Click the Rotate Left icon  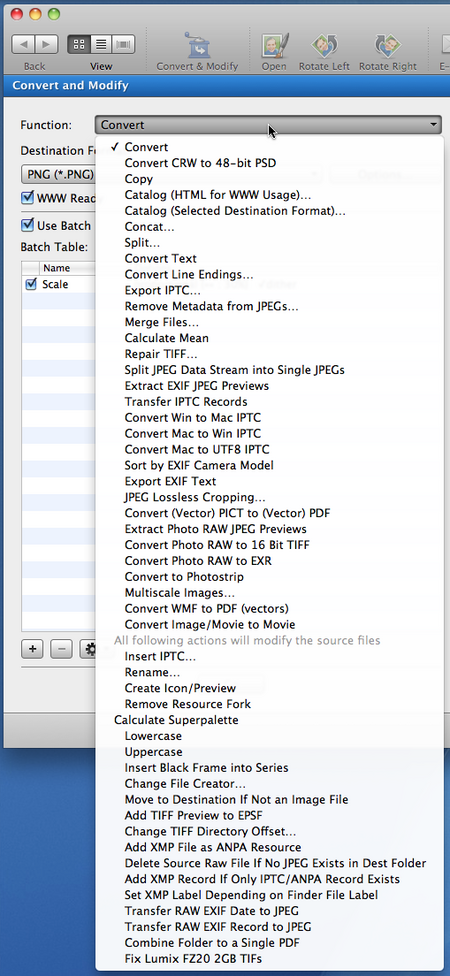(x=324, y=45)
